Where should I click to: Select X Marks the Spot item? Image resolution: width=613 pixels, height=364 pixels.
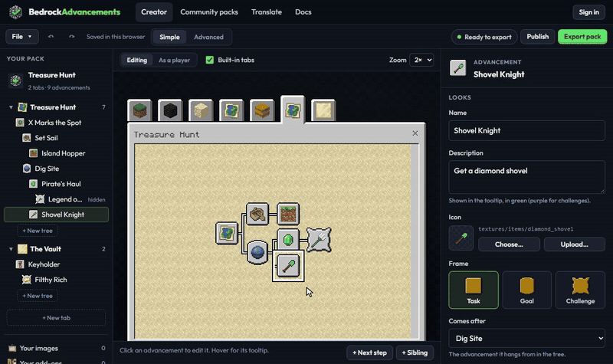click(56, 123)
